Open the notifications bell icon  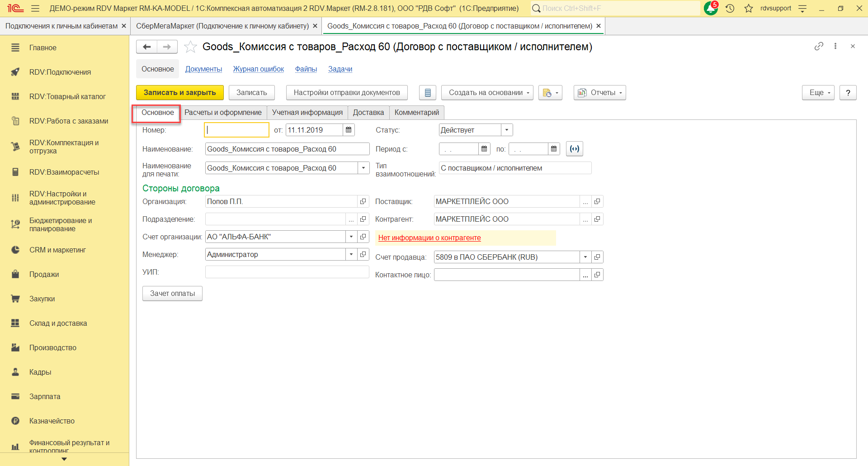(711, 8)
